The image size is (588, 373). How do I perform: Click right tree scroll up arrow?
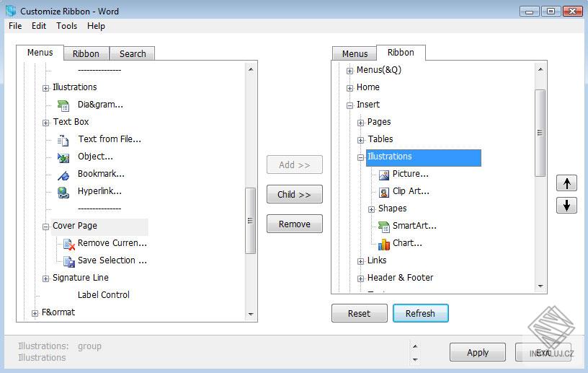[x=540, y=69]
